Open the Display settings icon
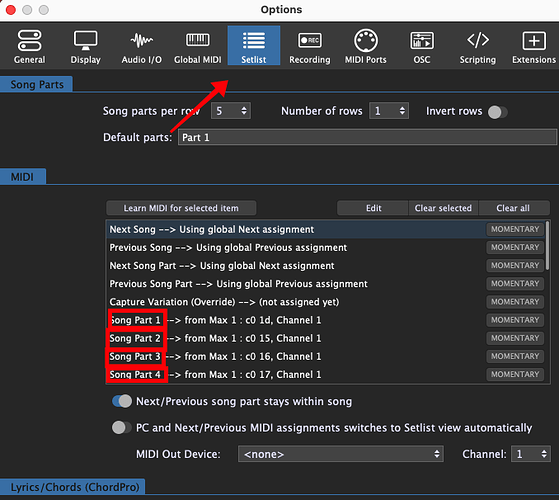559x500 pixels. 86,40
